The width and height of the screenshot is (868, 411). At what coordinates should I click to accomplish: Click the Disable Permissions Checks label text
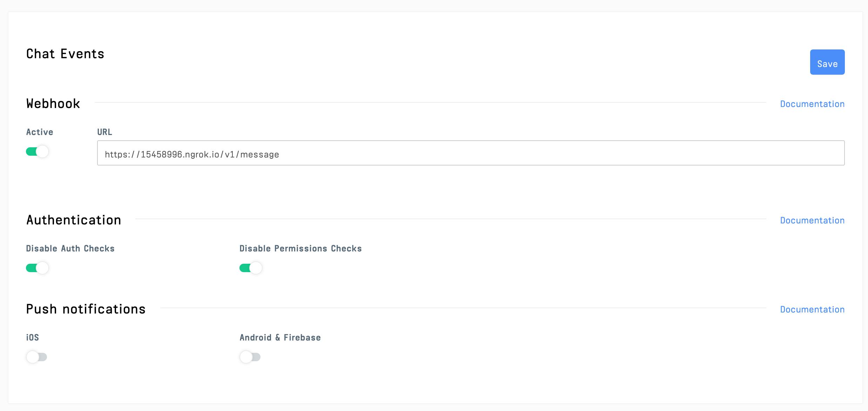(x=300, y=249)
